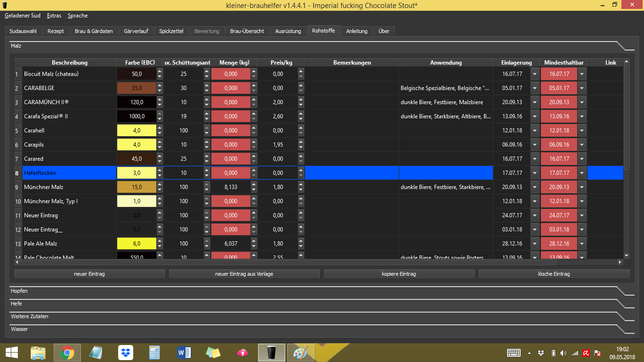Screen dimensions: 644x362
Task: Open the Extras menu
Action: tap(54, 16)
